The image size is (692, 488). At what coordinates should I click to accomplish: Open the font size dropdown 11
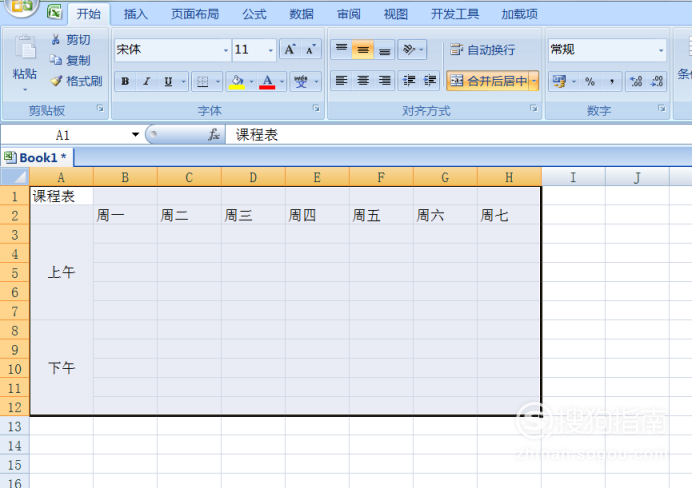pyautogui.click(x=271, y=50)
